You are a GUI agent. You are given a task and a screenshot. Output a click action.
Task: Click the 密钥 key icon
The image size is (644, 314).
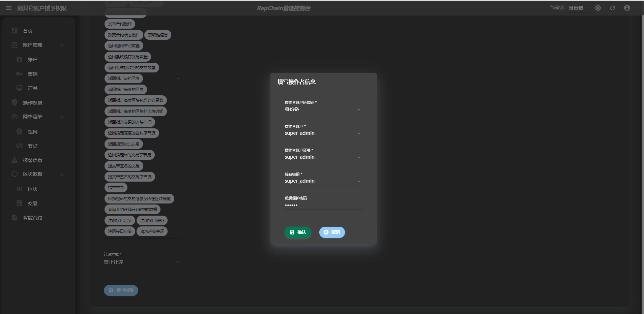tap(20, 74)
